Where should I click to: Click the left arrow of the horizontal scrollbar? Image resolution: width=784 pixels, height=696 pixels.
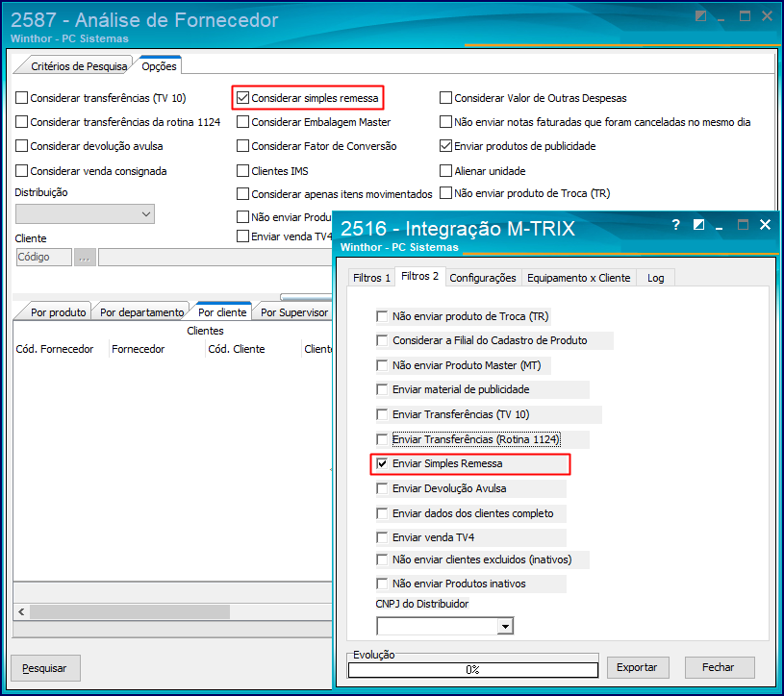tap(21, 611)
